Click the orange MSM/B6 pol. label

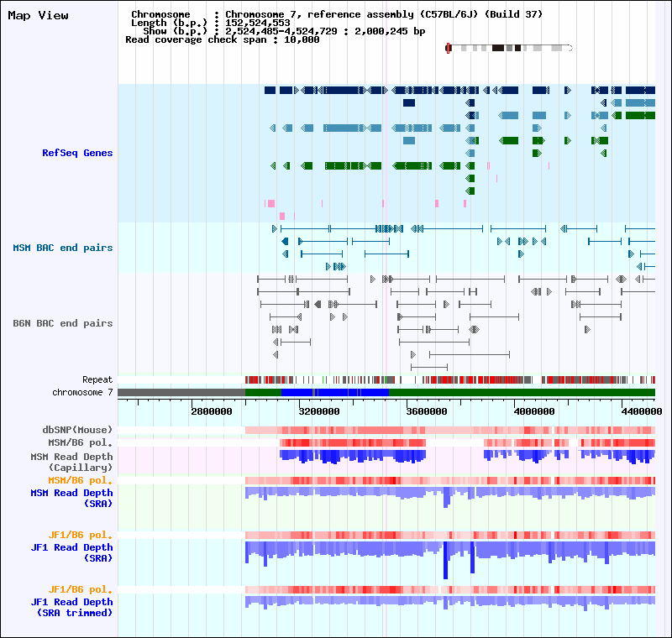click(x=80, y=480)
